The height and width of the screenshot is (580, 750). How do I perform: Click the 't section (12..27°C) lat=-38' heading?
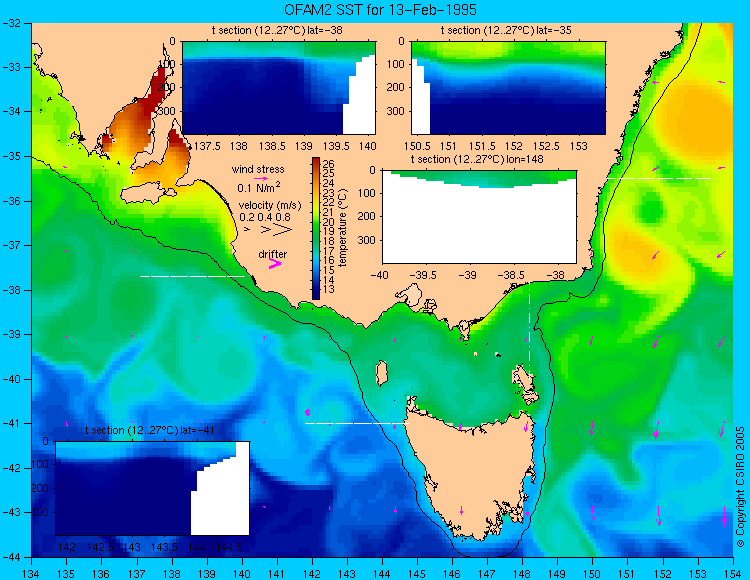277,31
